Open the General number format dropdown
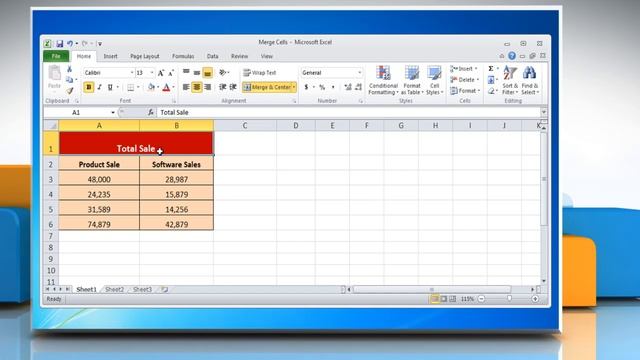Viewport: 640px width, 360px height. [359, 73]
